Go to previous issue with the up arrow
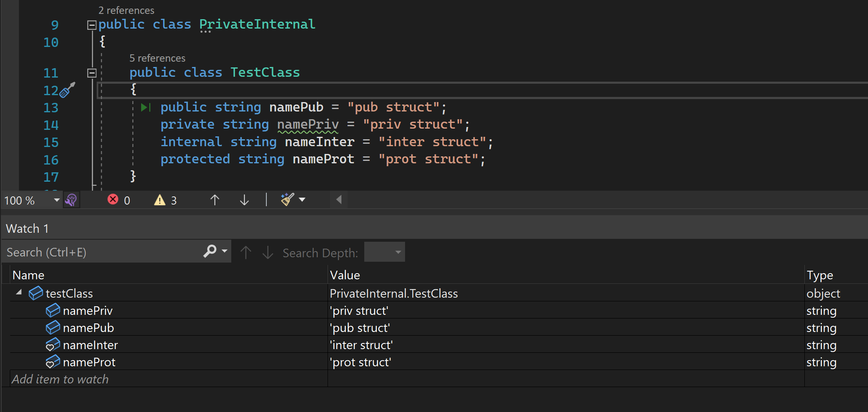 coord(215,200)
